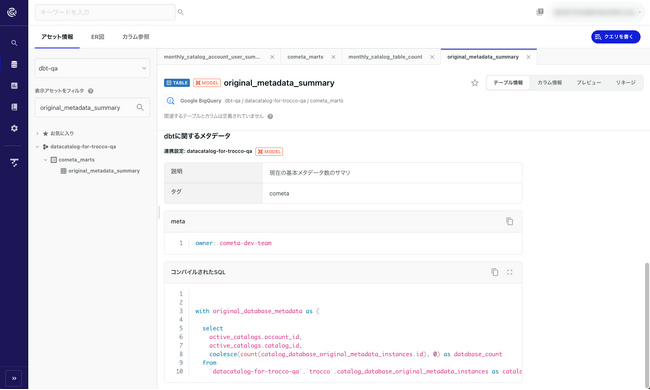Copy the meta block contents
The width and height of the screenshot is (650, 390).
point(509,221)
